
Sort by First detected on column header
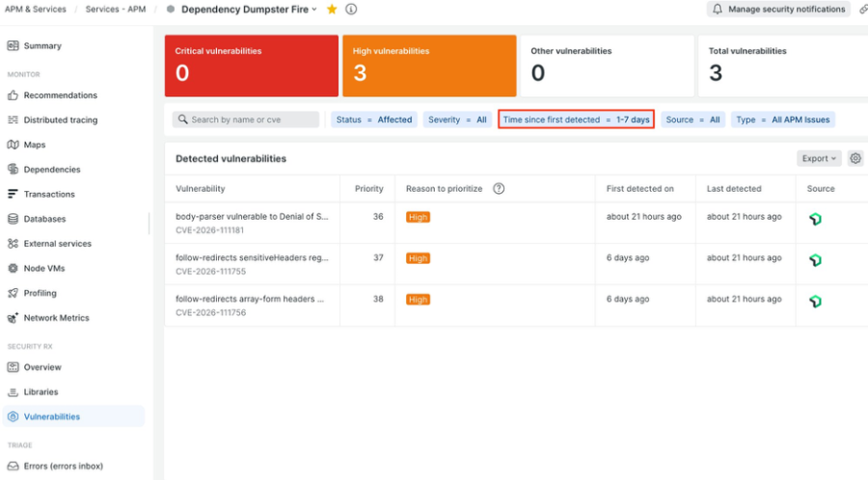point(640,189)
